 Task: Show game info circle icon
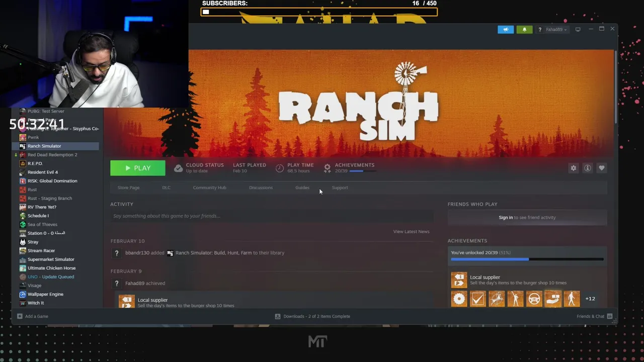[x=587, y=168]
